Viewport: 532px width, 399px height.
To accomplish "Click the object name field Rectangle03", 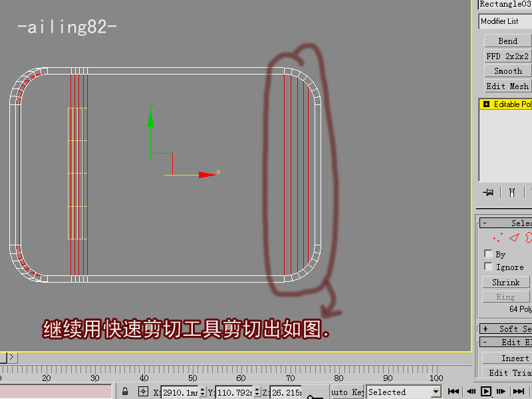I will click(505, 4).
